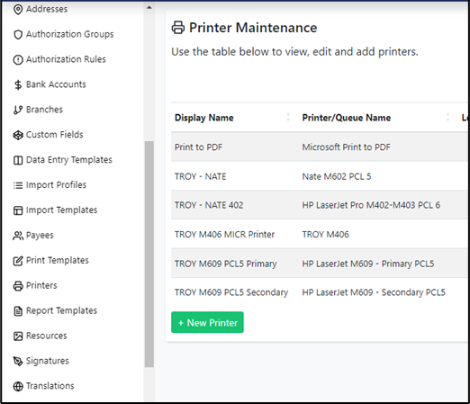This screenshot has height=404, width=470.
Task: Open Addresses in the sidebar
Action: 47,9
